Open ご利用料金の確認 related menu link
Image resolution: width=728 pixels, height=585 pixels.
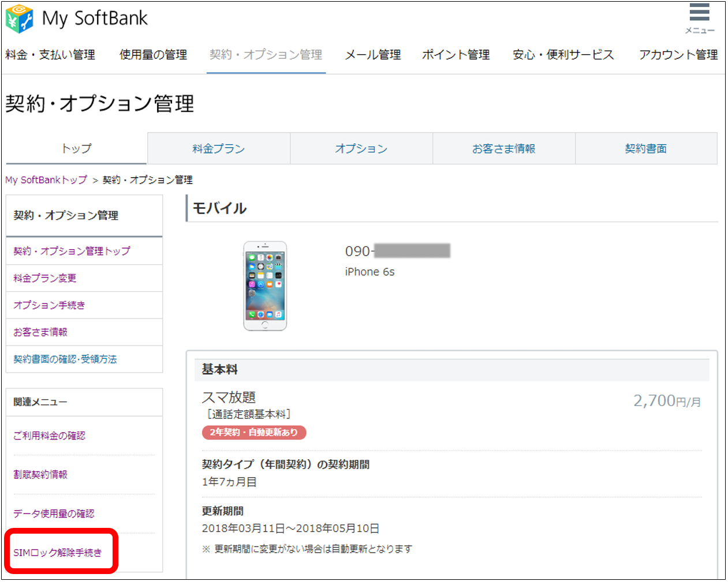pos(49,436)
